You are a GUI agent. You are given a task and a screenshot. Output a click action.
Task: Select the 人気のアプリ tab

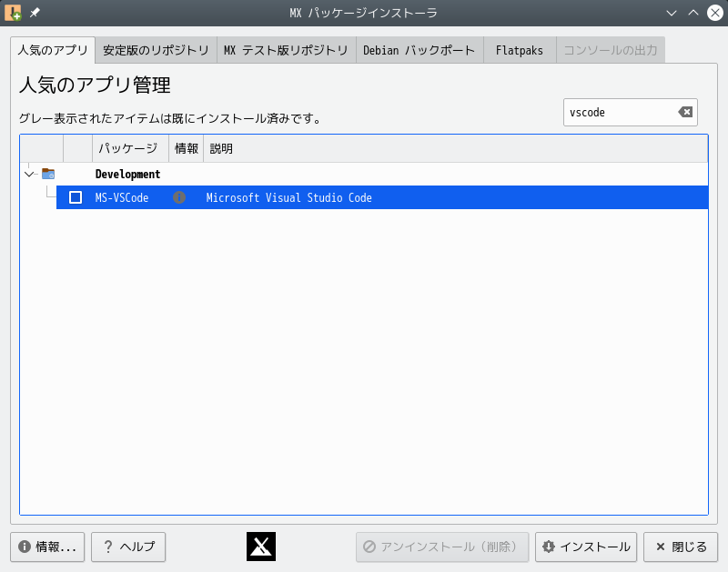pos(53,50)
